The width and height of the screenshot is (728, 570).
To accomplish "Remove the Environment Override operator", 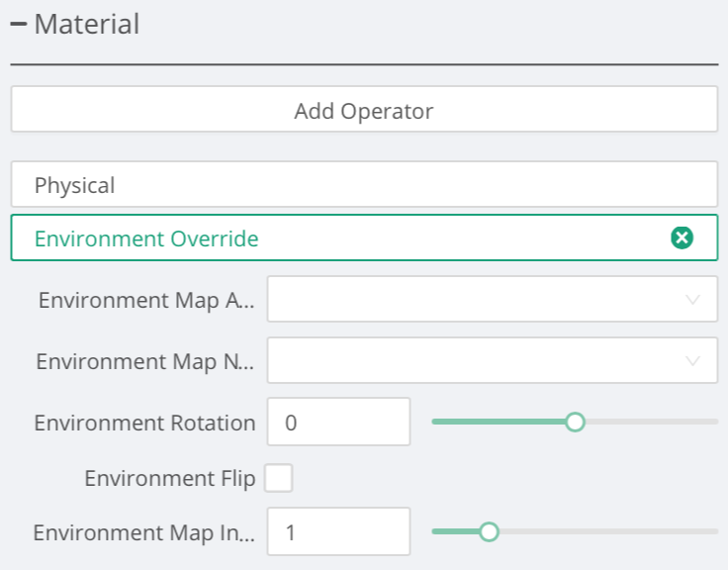I will 682,237.
